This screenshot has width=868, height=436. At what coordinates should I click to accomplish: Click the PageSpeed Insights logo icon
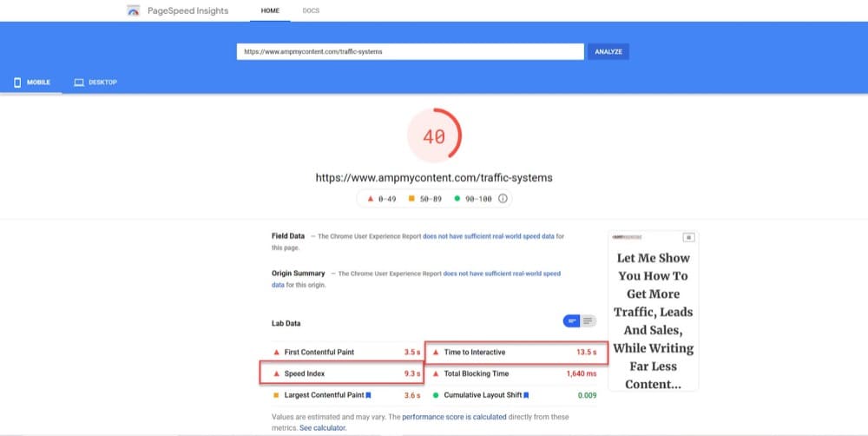coord(133,11)
